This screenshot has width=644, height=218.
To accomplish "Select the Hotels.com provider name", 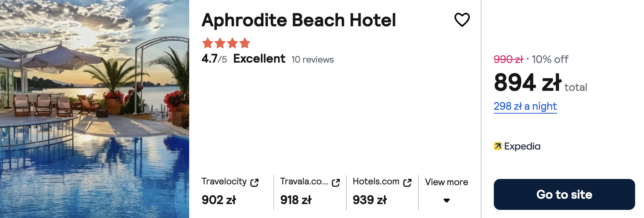I will click(376, 182).
